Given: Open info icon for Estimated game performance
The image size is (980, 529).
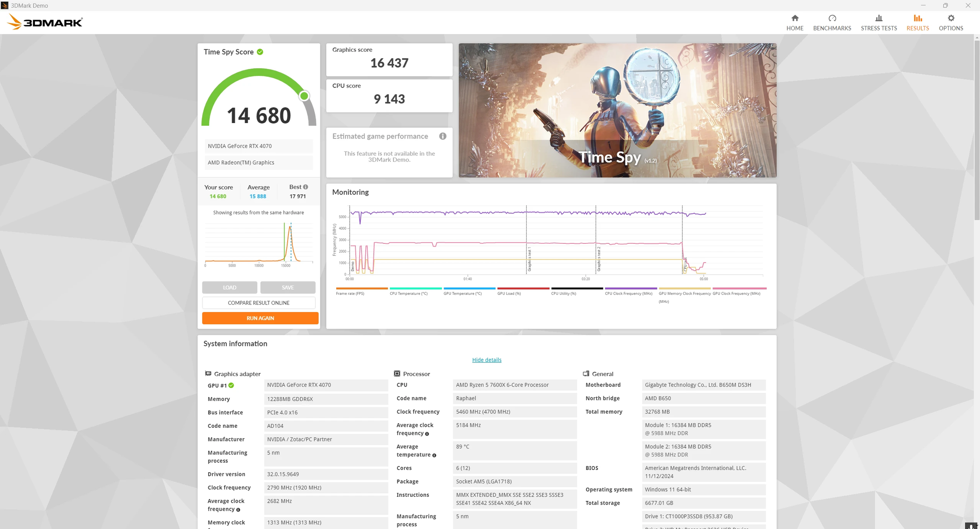Looking at the screenshot, I should click(x=442, y=136).
